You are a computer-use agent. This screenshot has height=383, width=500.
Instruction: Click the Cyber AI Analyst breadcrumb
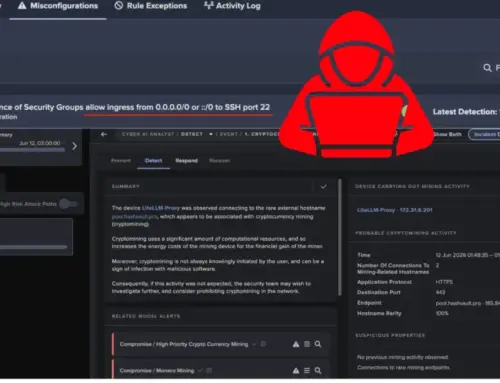(x=148, y=134)
